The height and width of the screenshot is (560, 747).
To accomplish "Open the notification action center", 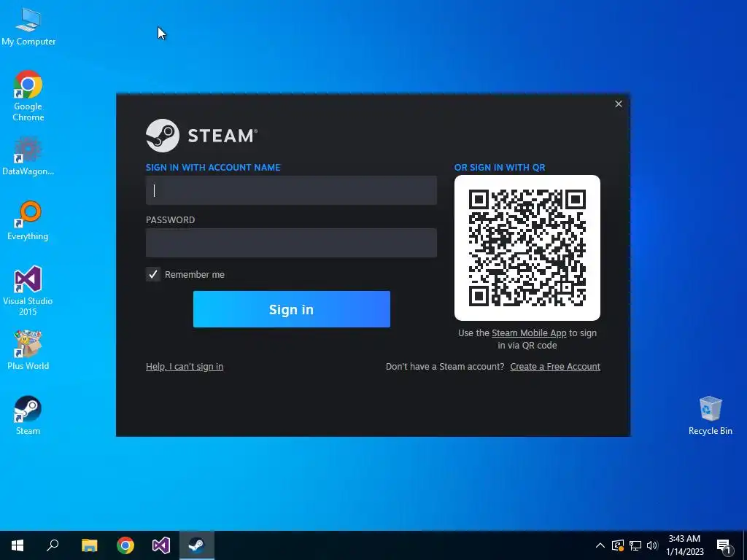I will tap(724, 545).
